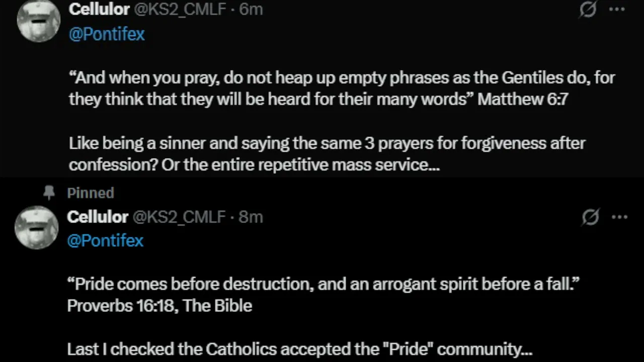
Task: Click the Grok icon on the 6m tweet
Action: click(588, 10)
